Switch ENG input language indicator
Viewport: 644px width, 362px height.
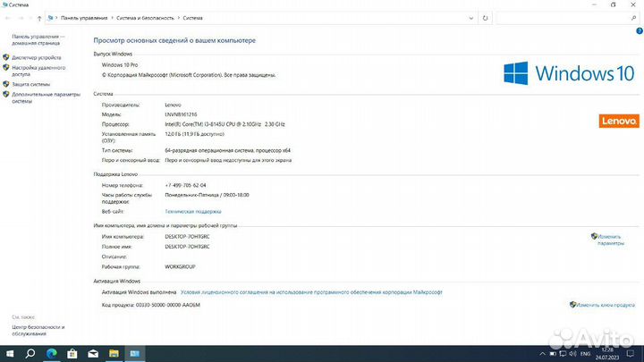[x=585, y=354]
